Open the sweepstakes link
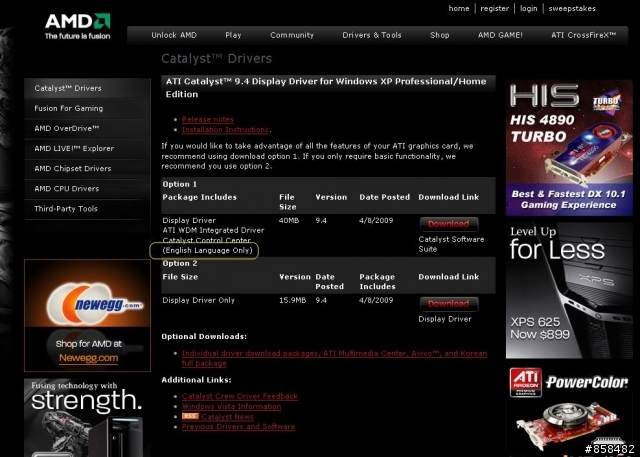 pyautogui.click(x=572, y=9)
